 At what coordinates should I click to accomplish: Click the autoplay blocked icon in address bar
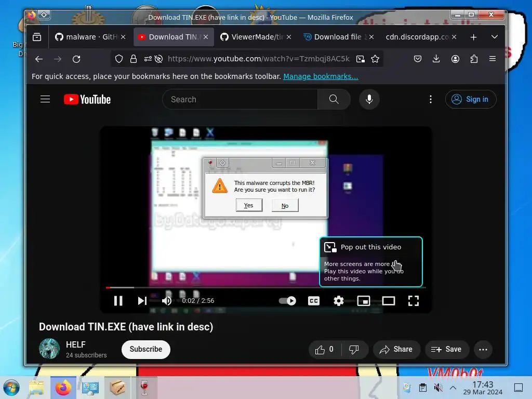(x=158, y=59)
